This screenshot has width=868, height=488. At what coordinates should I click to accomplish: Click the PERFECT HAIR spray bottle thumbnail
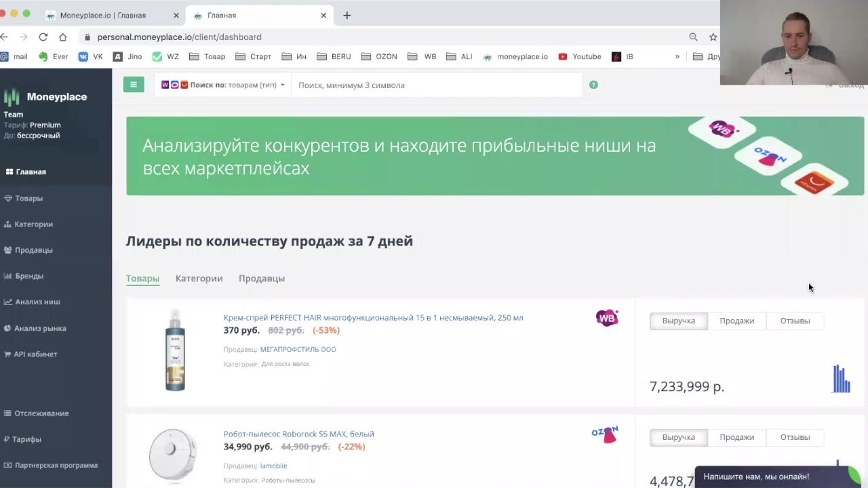click(x=175, y=350)
